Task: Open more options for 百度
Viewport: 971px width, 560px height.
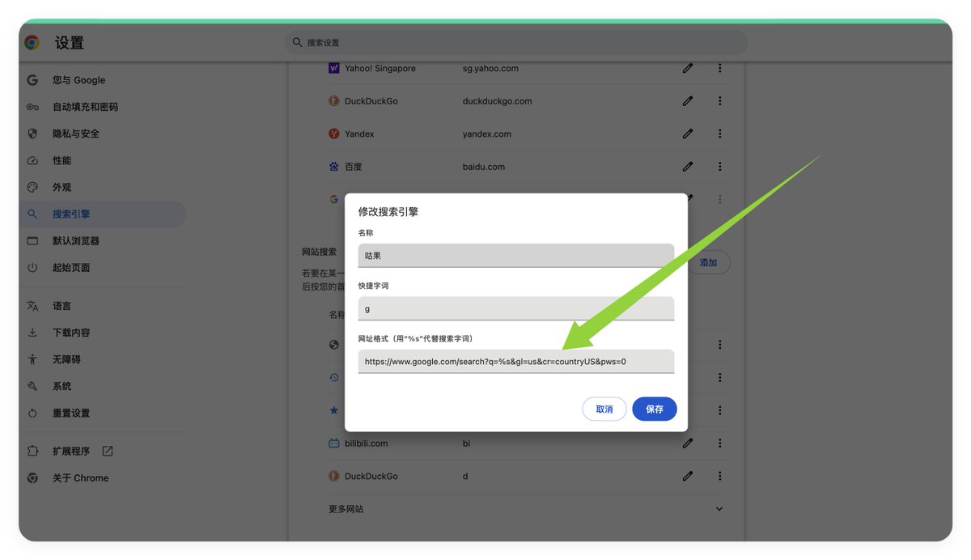Action: tap(719, 167)
